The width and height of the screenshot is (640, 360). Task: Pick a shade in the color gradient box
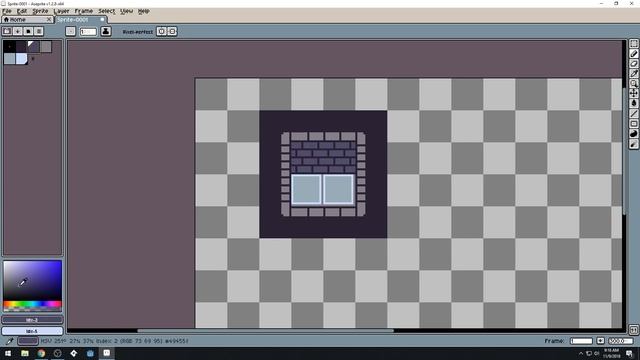pyautogui.click(x=33, y=281)
